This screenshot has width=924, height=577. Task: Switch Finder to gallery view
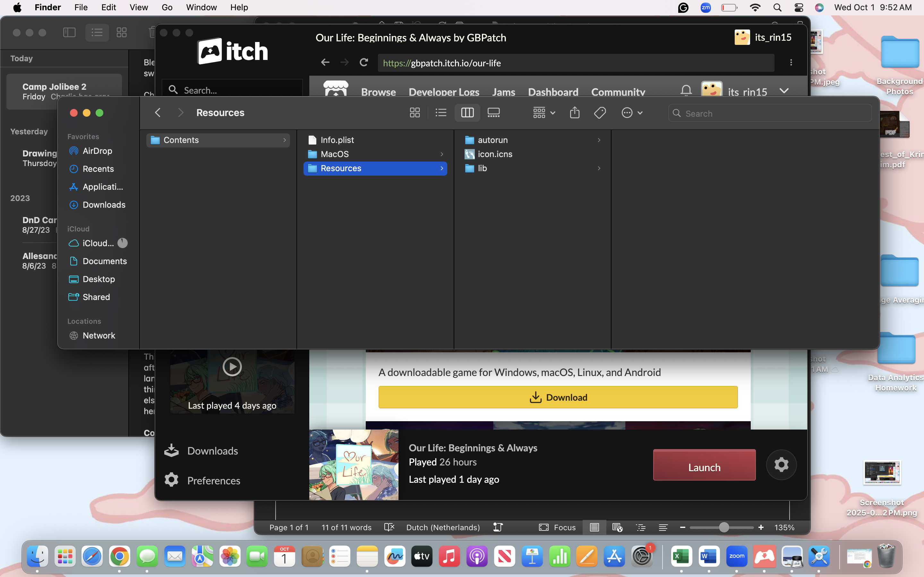pos(493,113)
